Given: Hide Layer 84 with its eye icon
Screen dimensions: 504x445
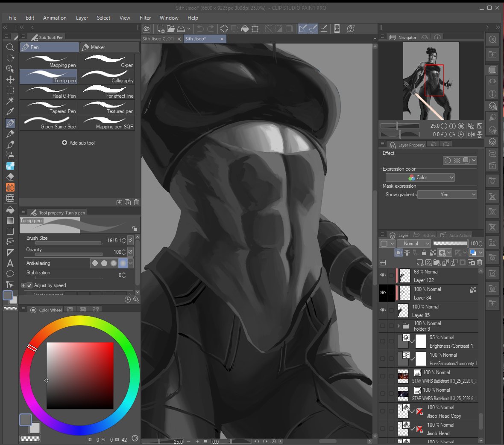Looking at the screenshot, I should pos(383,293).
